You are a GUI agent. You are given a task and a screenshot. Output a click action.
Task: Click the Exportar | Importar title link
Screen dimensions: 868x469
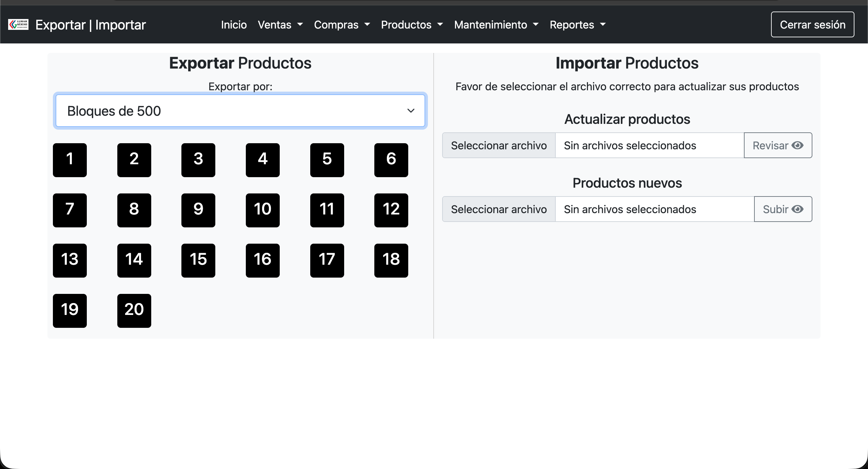pos(91,24)
